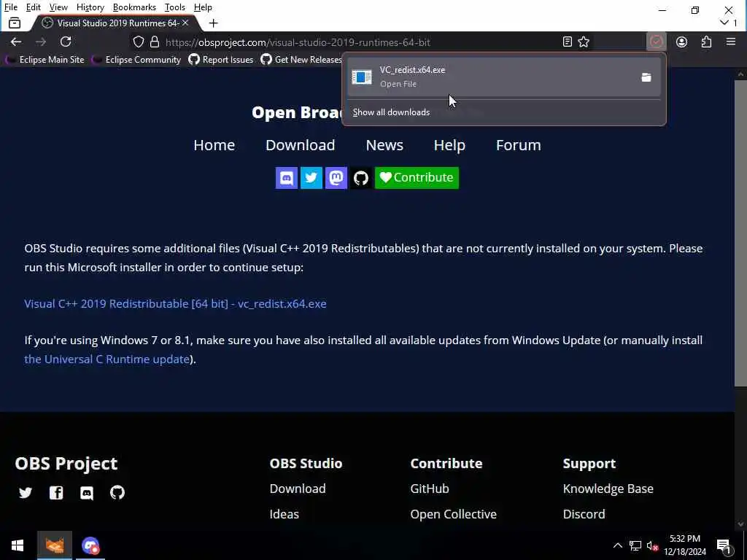Open Get New Releases bookmark
Viewport: 747px width, 560px height.
pyautogui.click(x=301, y=60)
